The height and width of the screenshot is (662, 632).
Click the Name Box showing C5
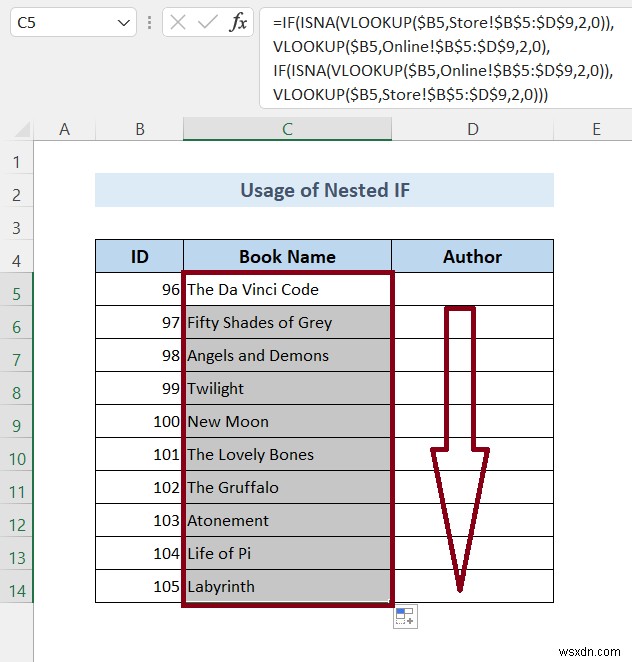[x=73, y=22]
